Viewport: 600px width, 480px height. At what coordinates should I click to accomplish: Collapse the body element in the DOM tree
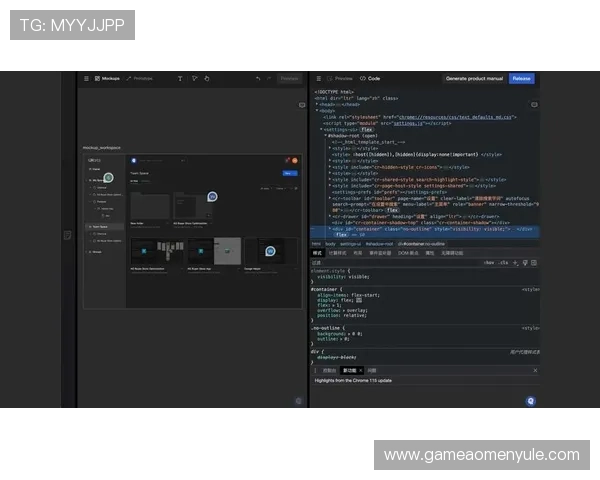(x=317, y=110)
